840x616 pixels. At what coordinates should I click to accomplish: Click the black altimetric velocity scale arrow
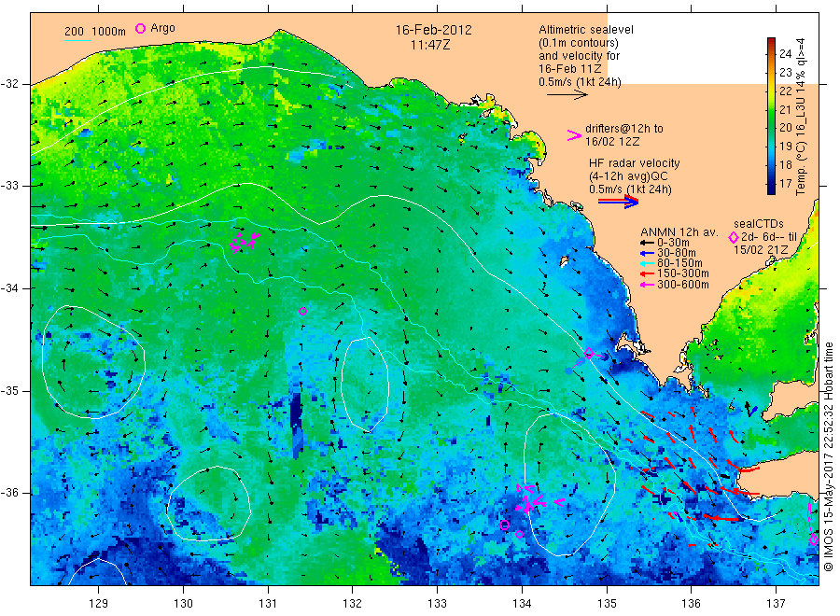tap(567, 95)
